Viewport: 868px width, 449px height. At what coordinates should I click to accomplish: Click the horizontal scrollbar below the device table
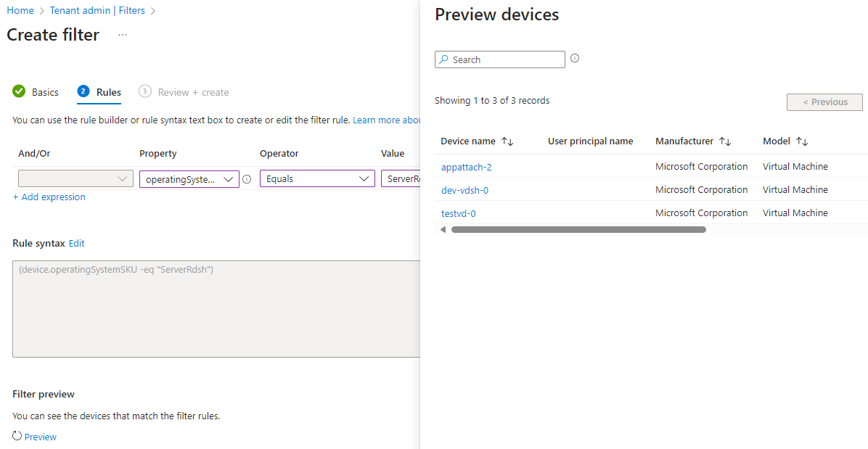[x=578, y=229]
